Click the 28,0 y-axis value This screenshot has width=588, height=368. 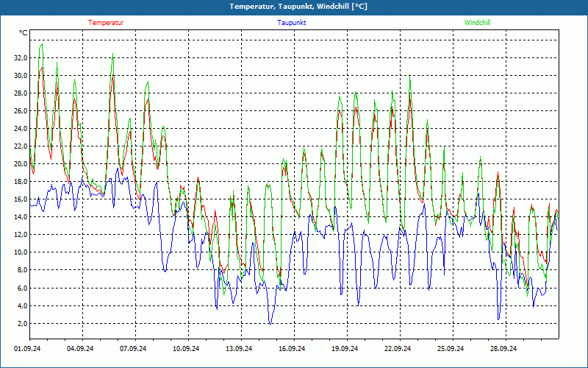[21, 93]
